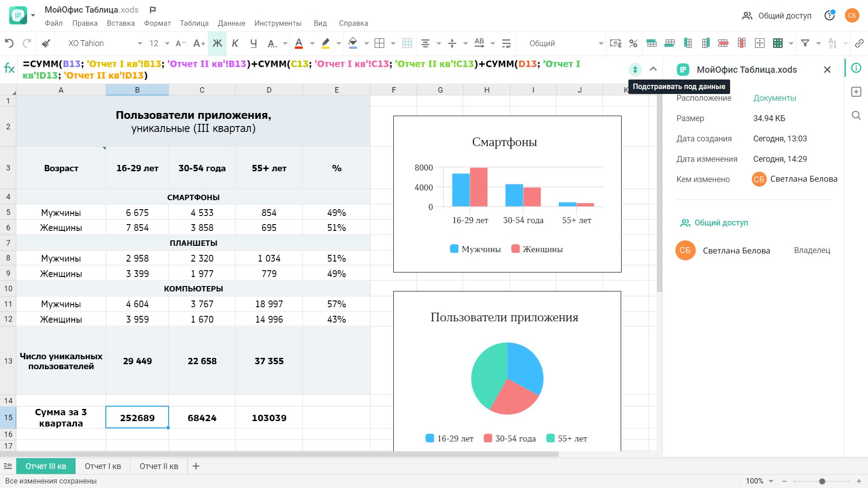Toggle wrap text icon

(506, 43)
